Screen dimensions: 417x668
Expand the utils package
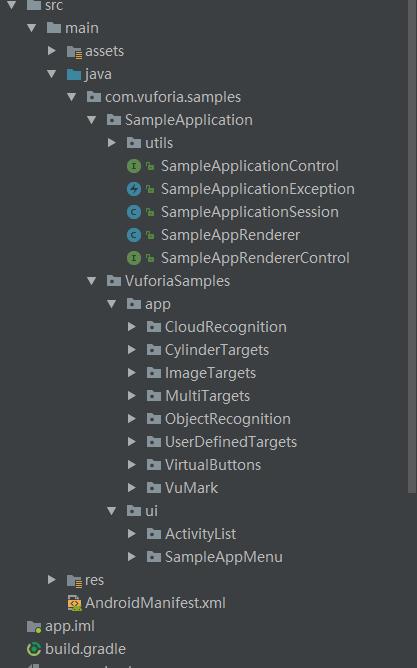tap(112, 143)
